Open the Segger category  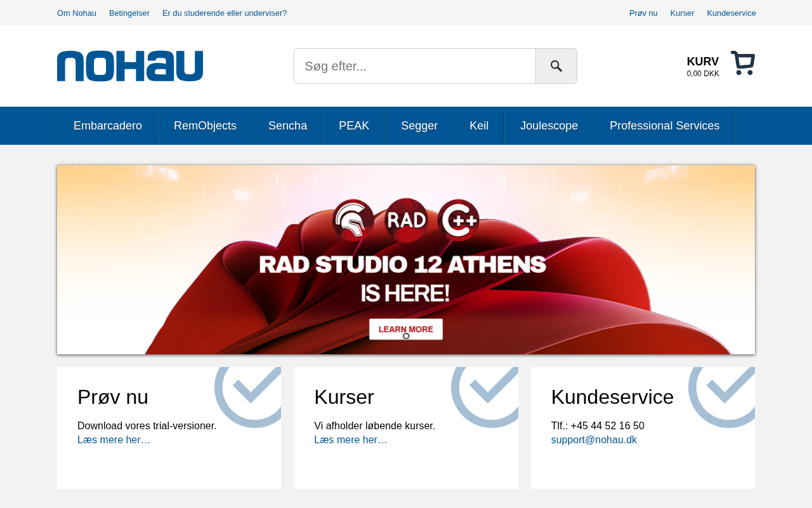tap(419, 126)
